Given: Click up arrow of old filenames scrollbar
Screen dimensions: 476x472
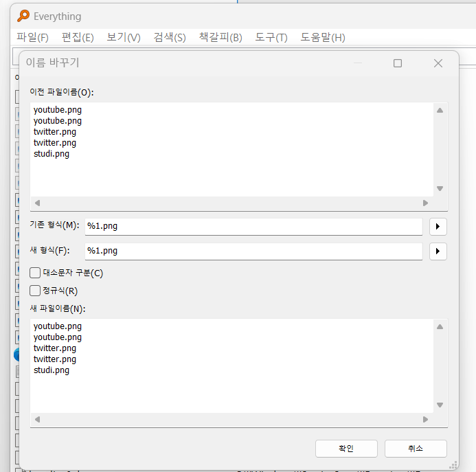Looking at the screenshot, I should [x=440, y=111].
